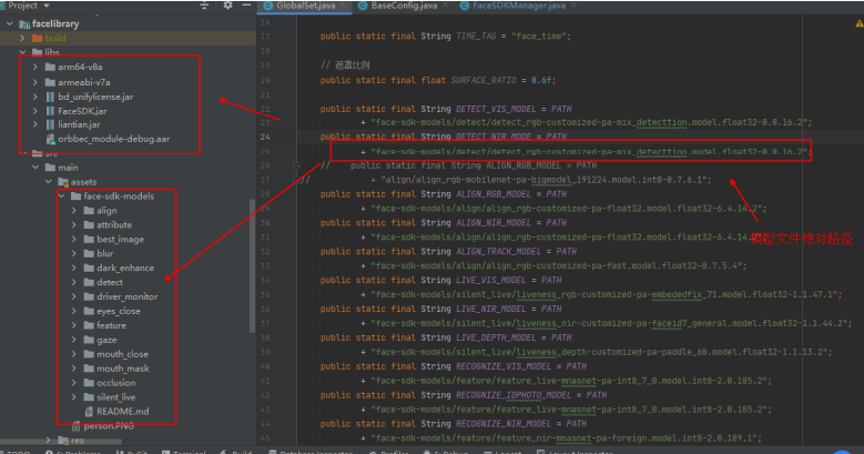The height and width of the screenshot is (454, 864).
Task: Click the Java class icon on BaseConfig.java tab
Action: click(363, 6)
